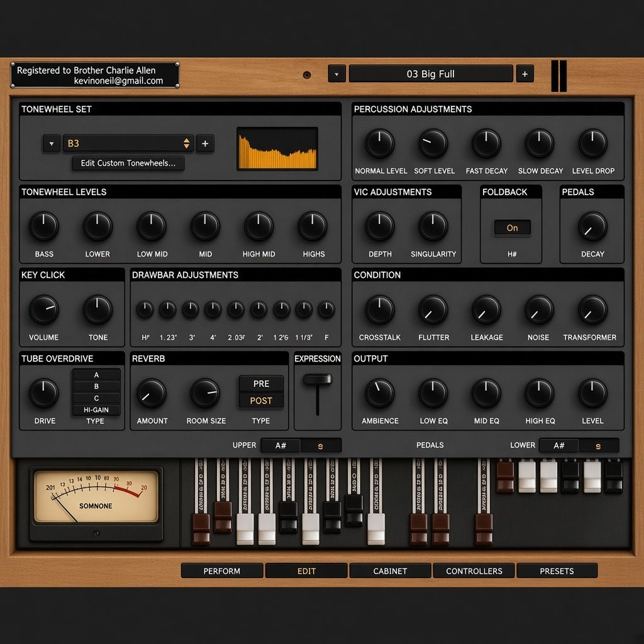644x644 pixels.
Task: Click Edit Custom Tonewheels button
Action: point(128,163)
